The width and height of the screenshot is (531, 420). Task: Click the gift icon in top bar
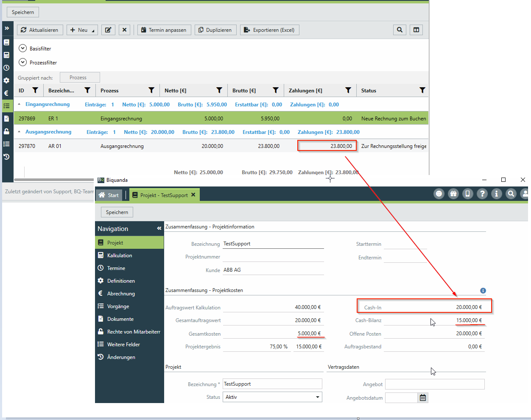(x=453, y=194)
